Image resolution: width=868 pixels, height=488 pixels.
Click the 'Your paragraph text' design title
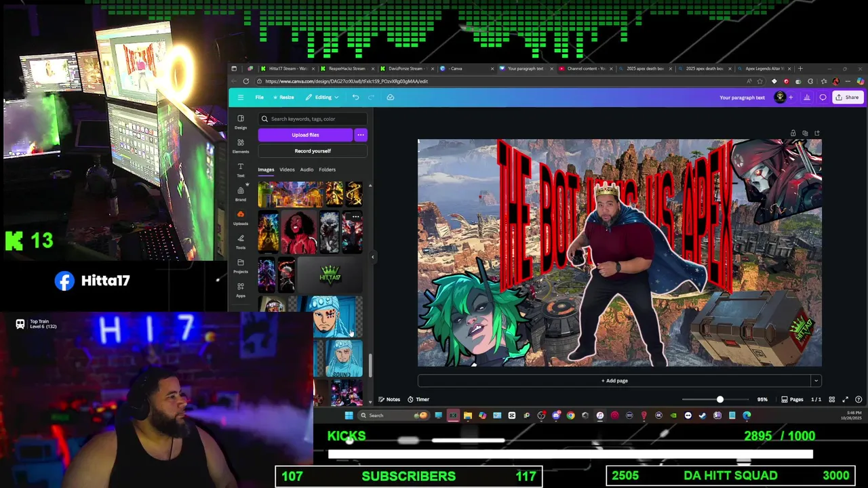(742, 97)
